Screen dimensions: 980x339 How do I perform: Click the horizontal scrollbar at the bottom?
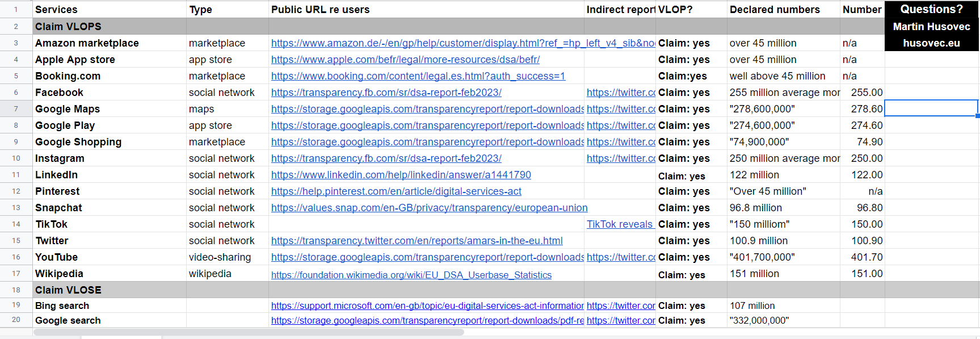tap(249, 332)
